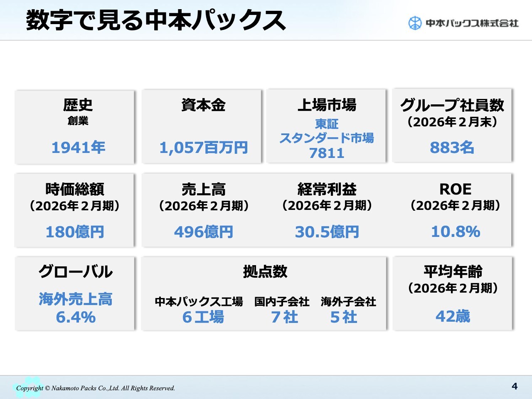Image resolution: width=532 pixels, height=399 pixels.
Task: Click the 拠点数 heading
Action: tap(265, 272)
